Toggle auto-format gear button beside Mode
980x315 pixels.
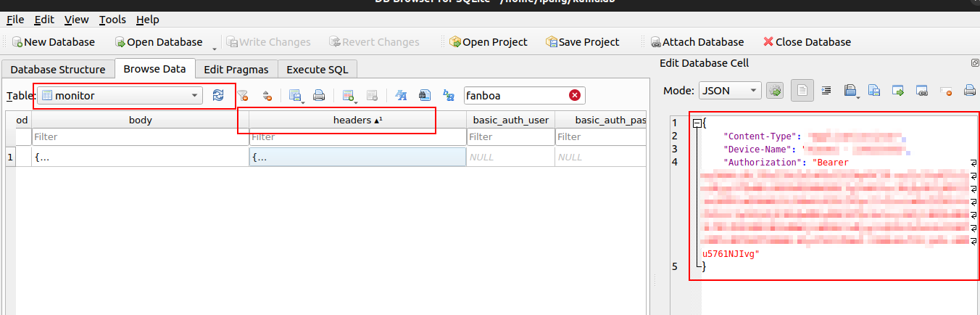tap(775, 91)
